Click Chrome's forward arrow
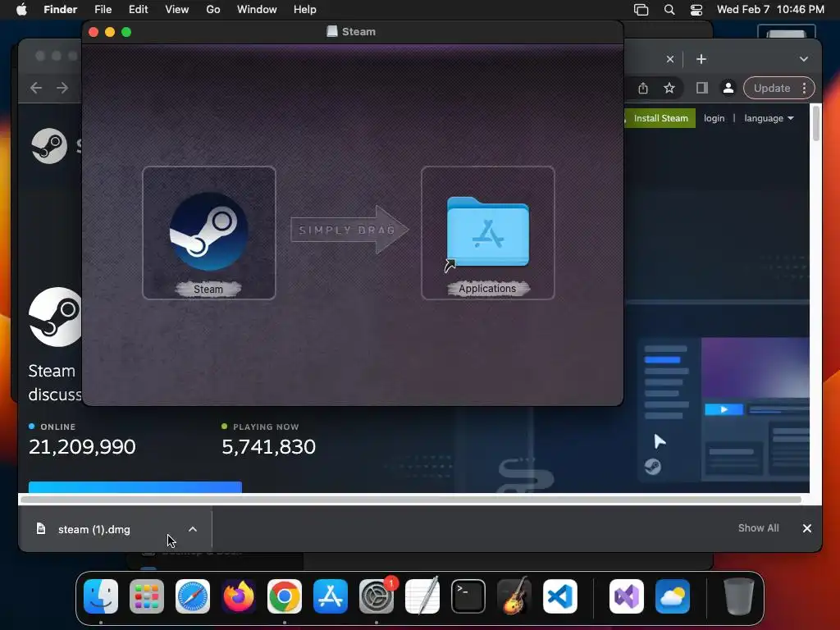This screenshot has height=630, width=840. 62,88
